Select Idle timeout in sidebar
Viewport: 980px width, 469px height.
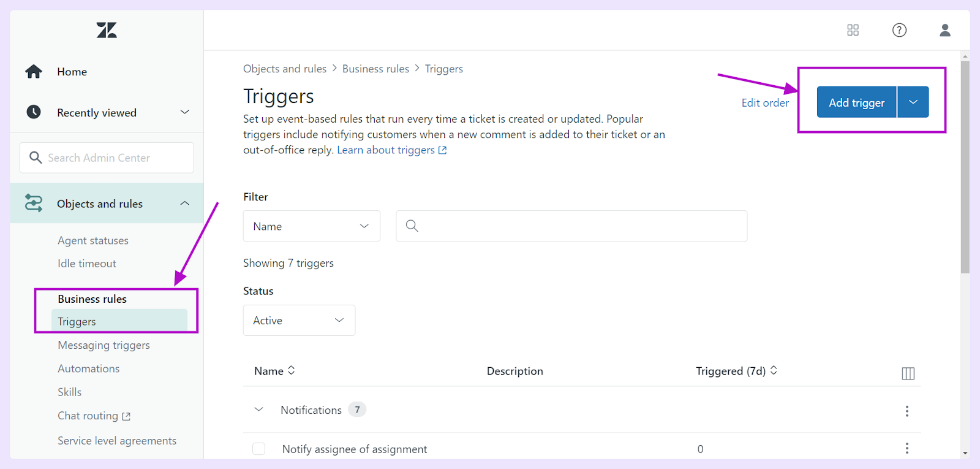[87, 264]
